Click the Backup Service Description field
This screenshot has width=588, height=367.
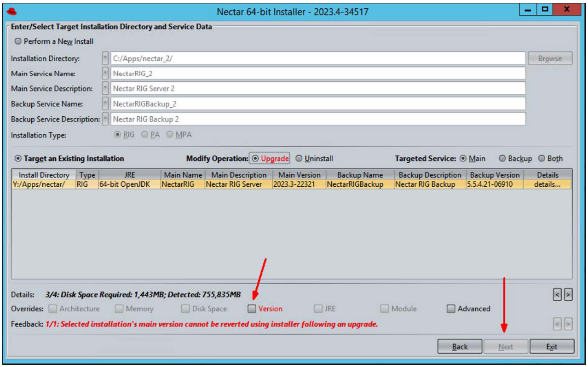[318, 119]
